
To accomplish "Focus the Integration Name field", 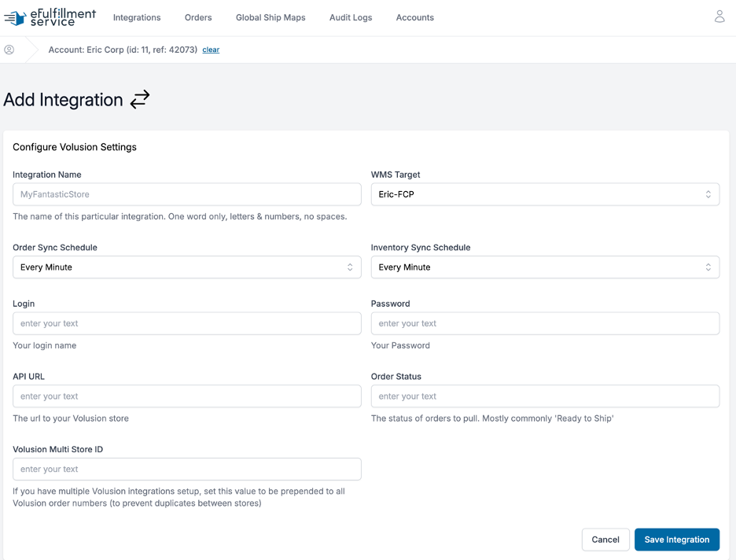I will (x=187, y=194).
